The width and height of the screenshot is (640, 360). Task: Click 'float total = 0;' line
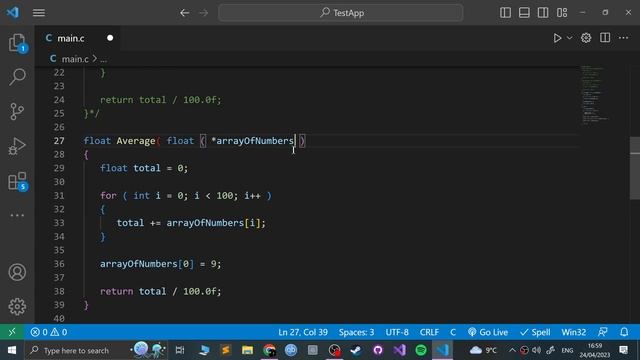144,168
